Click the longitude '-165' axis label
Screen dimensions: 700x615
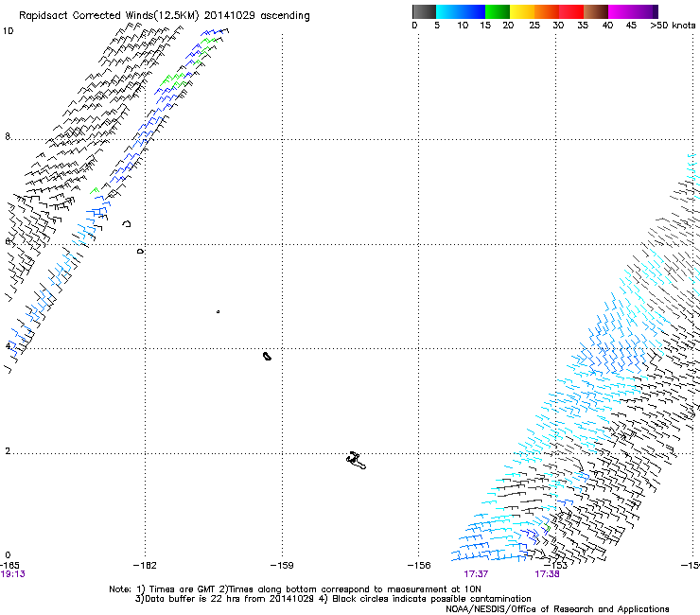tap(9, 566)
